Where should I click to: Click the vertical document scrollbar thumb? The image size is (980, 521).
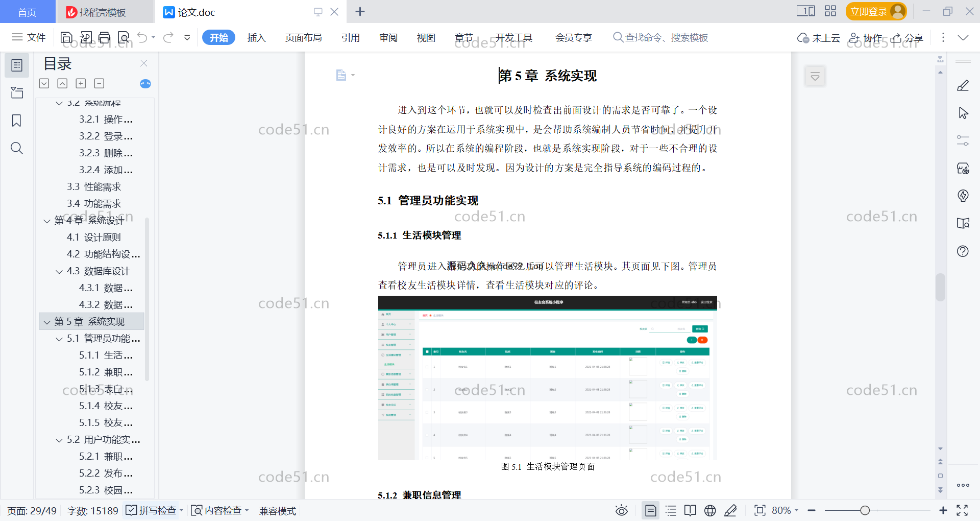(940, 288)
